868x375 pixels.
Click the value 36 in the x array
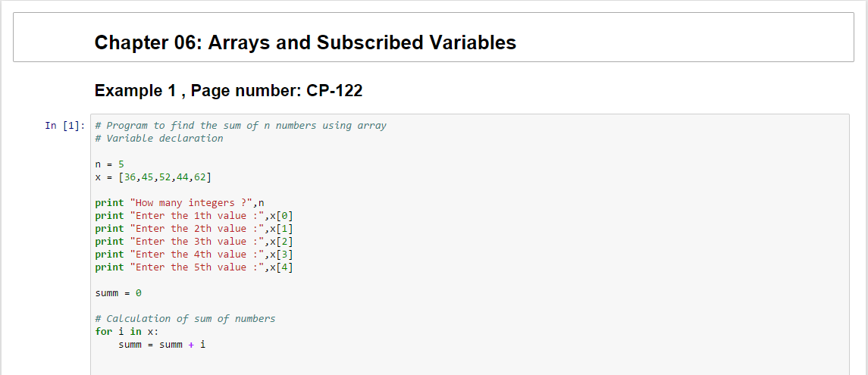tap(127, 177)
